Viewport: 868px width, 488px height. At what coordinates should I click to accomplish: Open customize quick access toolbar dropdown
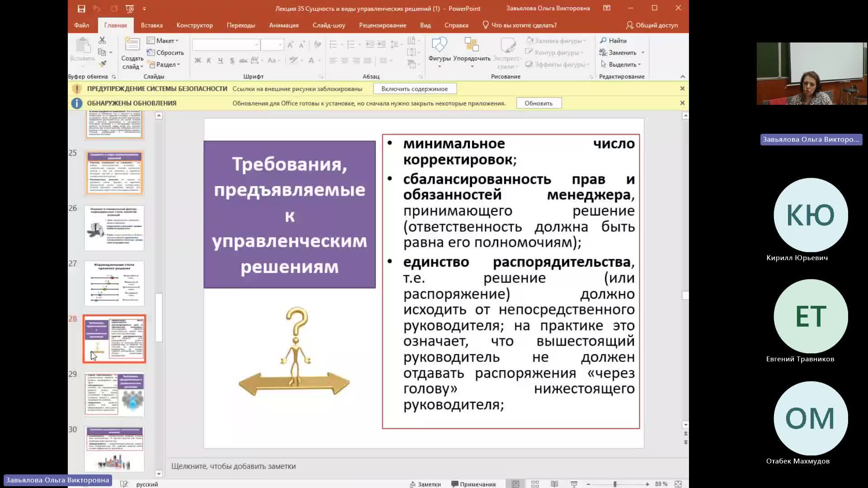point(144,8)
